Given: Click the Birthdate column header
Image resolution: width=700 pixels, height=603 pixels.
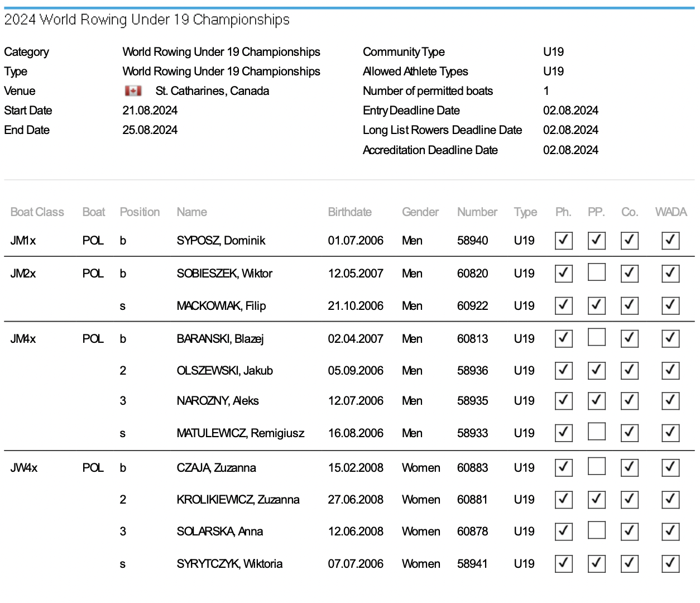Looking at the screenshot, I should [350, 212].
